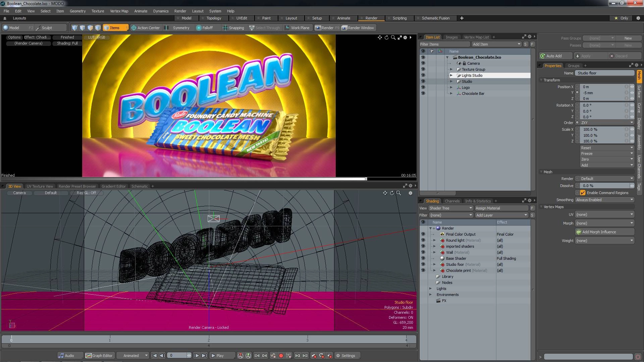The height and width of the screenshot is (362, 644).
Task: Go to first frame
Action: [154, 356]
